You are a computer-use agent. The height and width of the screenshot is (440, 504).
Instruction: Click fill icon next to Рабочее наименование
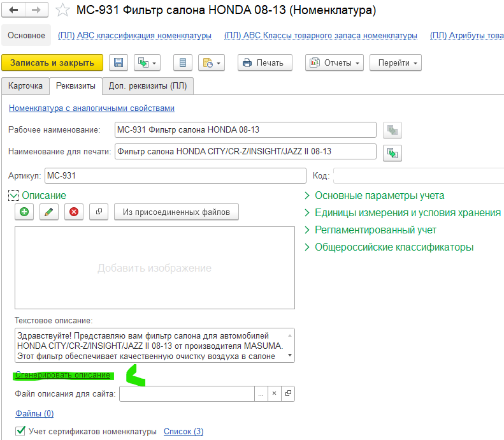point(392,130)
